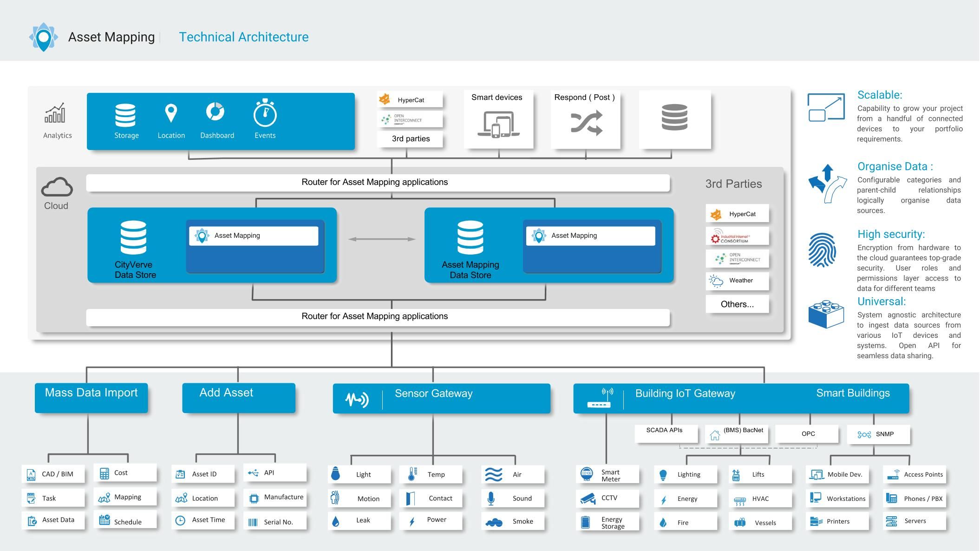Select the upper Router for Asset Mapping applications bar
This screenshot has width=980, height=551.
coord(378,183)
